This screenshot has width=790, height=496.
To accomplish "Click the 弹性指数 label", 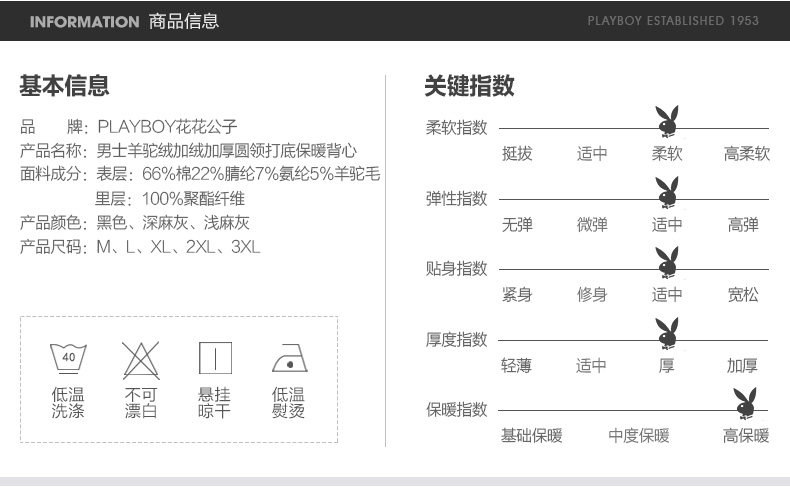I will (x=456, y=198).
